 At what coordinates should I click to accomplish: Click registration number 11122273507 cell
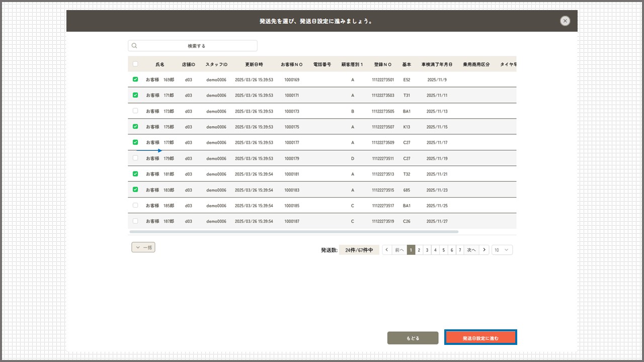[383, 127]
